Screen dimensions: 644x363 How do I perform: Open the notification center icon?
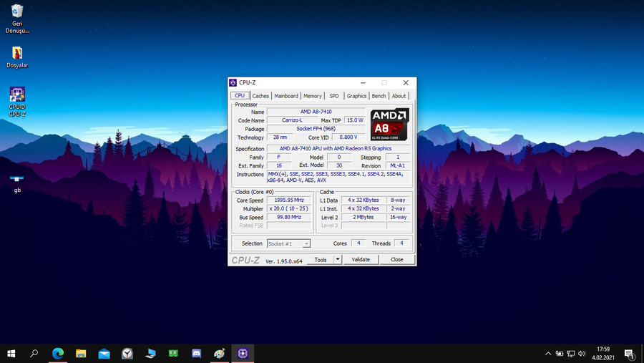coord(629,354)
